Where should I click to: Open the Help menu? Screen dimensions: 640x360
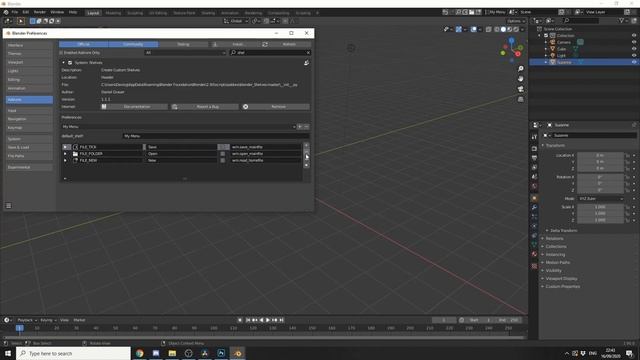(x=73, y=12)
